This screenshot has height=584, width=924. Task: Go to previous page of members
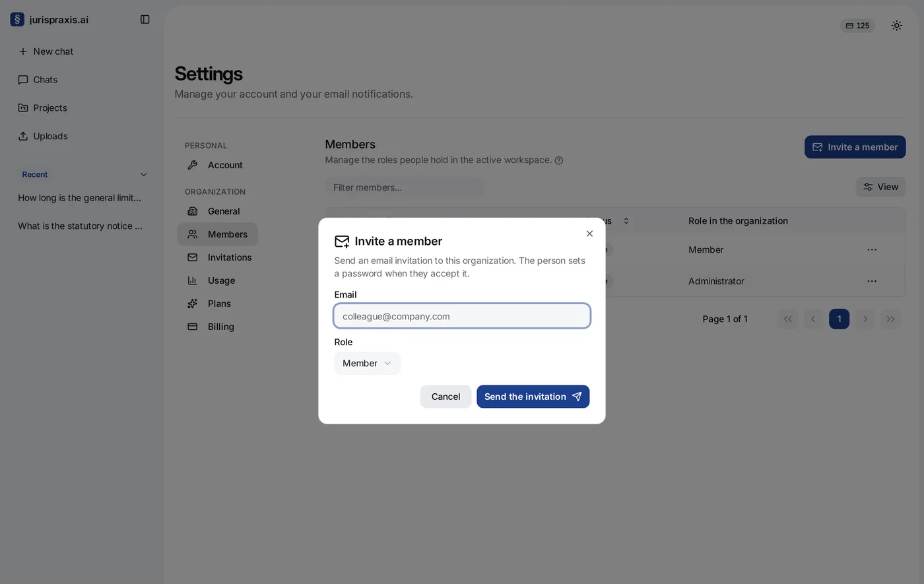(813, 319)
